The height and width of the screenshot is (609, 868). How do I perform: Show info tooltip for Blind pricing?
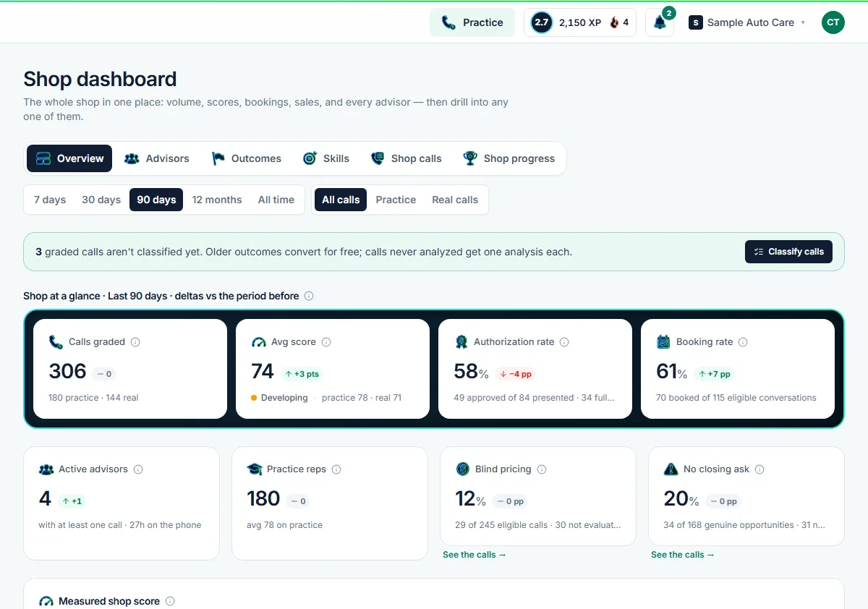[542, 469]
